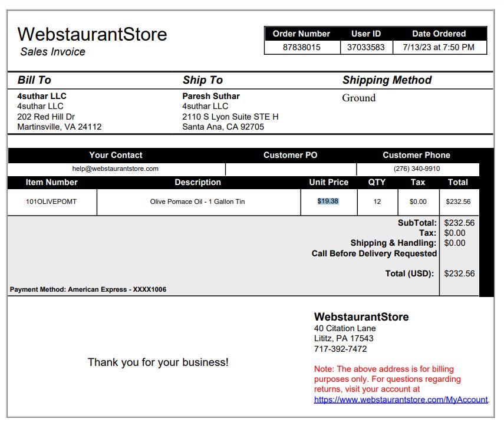504x429 pixels.
Task: Click the line item total $232.56
Action: click(x=458, y=202)
